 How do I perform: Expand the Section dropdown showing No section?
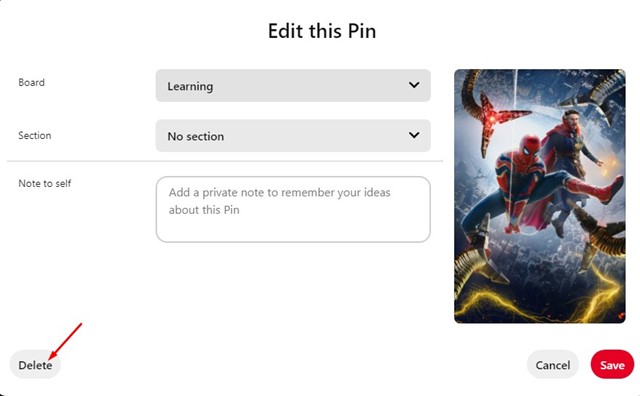tap(293, 136)
